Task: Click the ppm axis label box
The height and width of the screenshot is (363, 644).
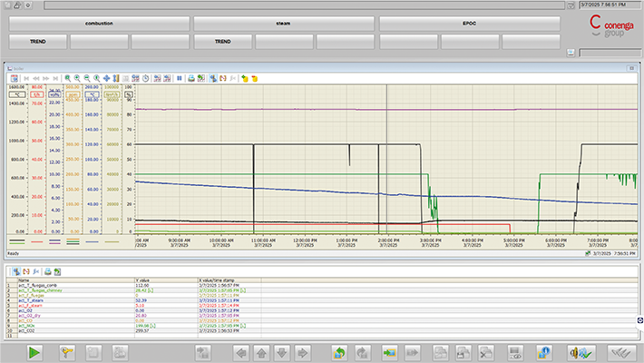Action: tap(73, 94)
